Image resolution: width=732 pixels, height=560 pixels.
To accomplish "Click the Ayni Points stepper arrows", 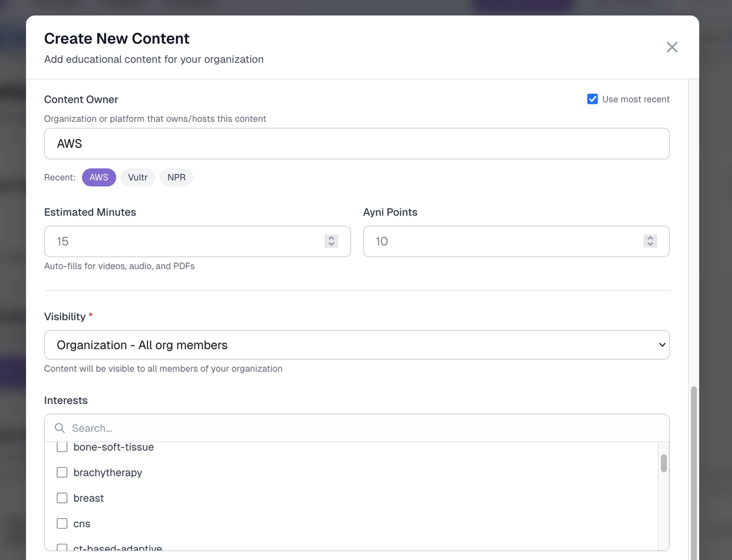I will (x=650, y=241).
